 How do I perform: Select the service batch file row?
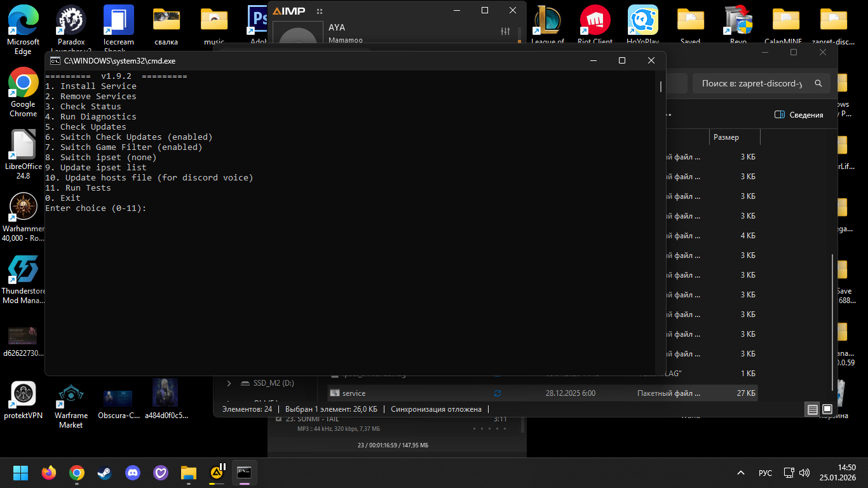click(x=354, y=393)
